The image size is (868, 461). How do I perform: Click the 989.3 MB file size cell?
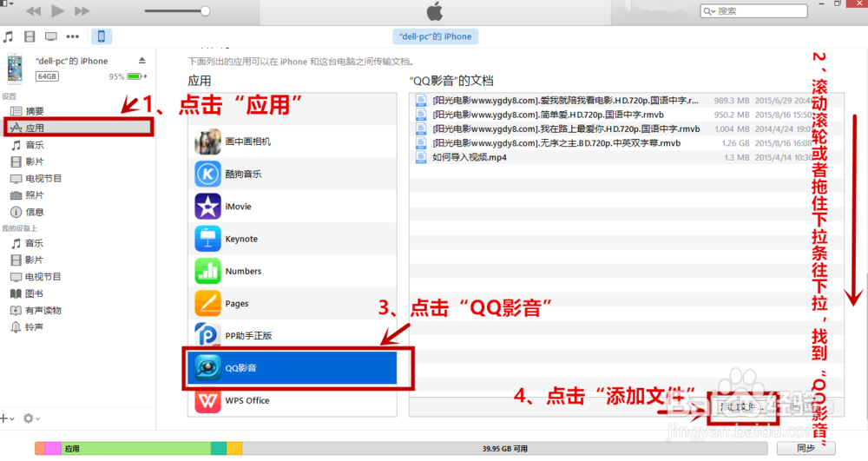(x=731, y=100)
